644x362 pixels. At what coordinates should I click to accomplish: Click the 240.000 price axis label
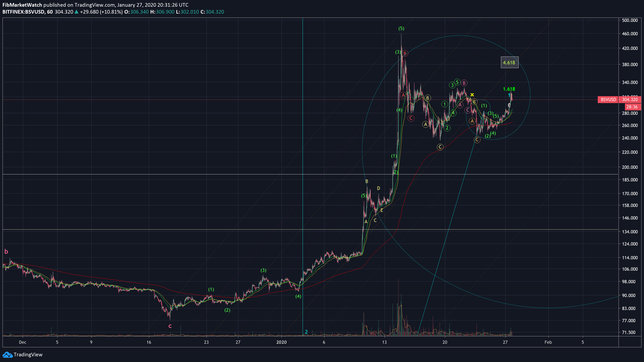(630, 138)
